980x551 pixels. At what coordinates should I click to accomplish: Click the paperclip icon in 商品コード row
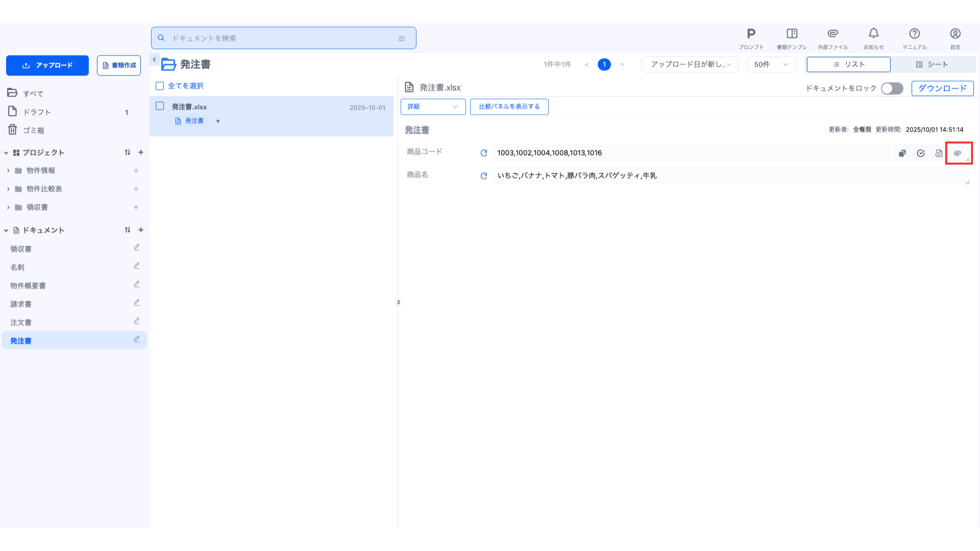[x=957, y=153]
